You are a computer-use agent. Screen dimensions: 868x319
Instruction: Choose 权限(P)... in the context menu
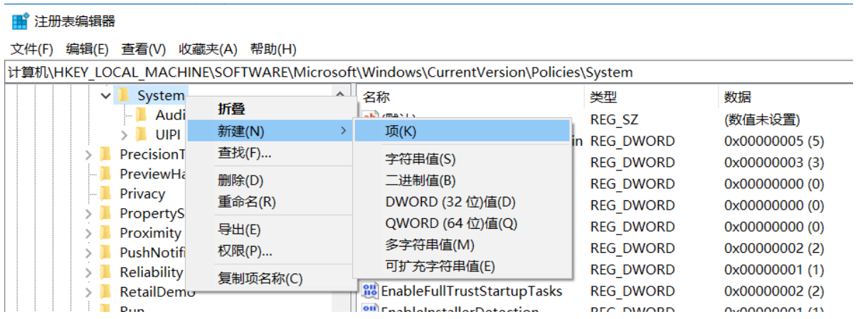click(x=245, y=251)
